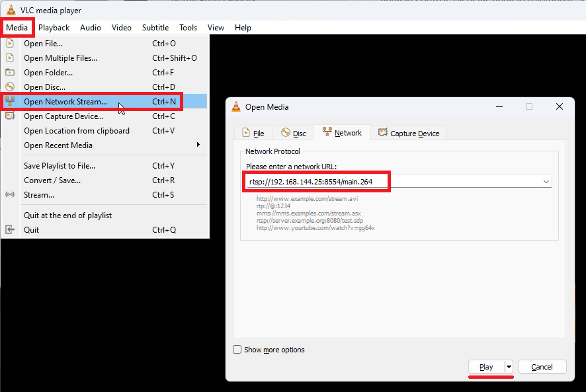Click the Open Folder icon
The width and height of the screenshot is (586, 392).
[10, 73]
